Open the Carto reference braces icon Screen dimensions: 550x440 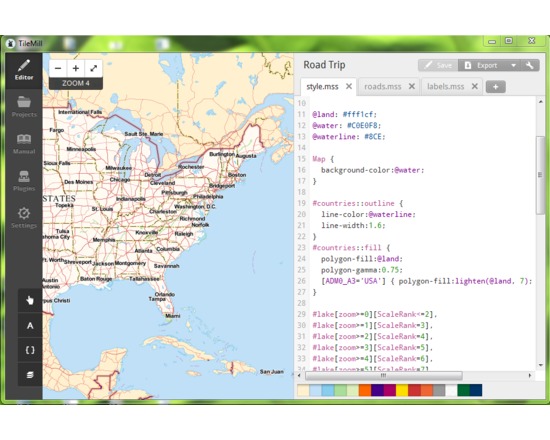click(30, 350)
